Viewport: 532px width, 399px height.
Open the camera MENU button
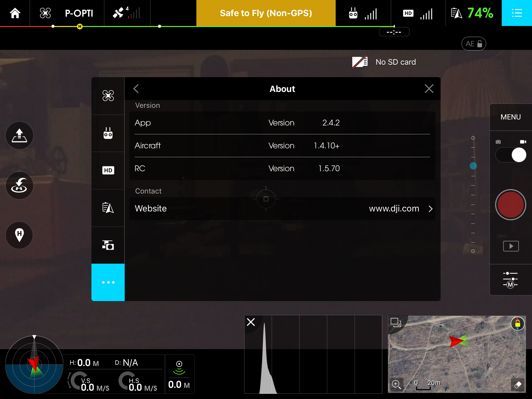coord(511,117)
